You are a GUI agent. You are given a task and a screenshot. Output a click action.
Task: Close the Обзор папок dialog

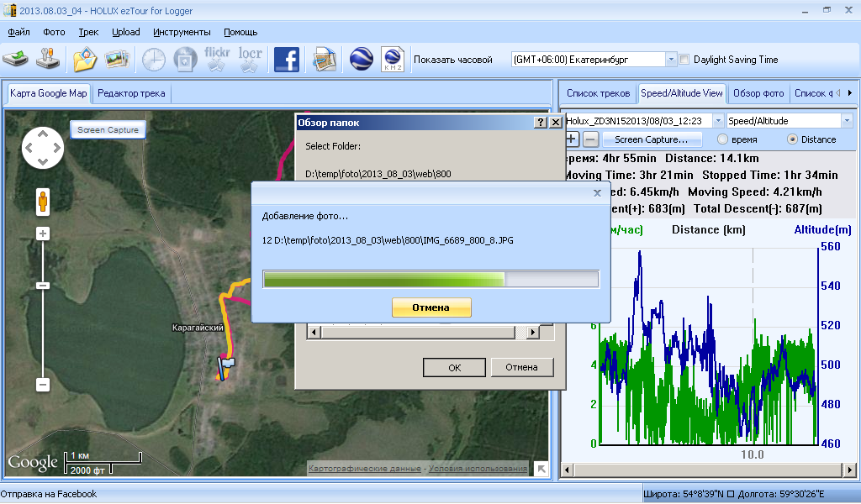pyautogui.click(x=556, y=123)
